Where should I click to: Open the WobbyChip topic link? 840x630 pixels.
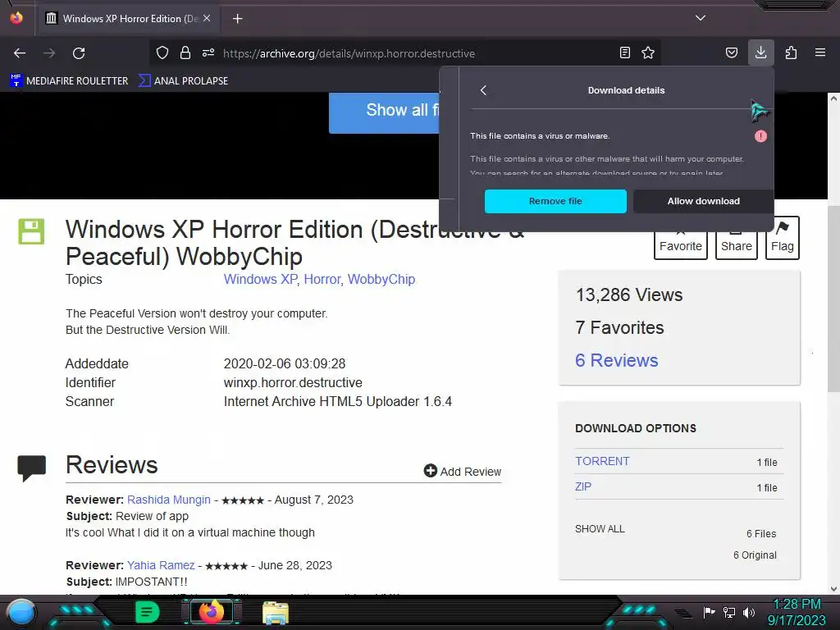[381, 279]
